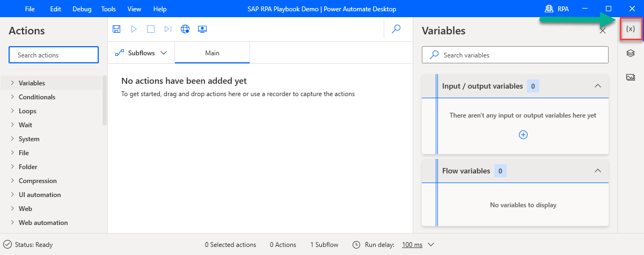Open the flow search magnifier icon

pos(397,29)
